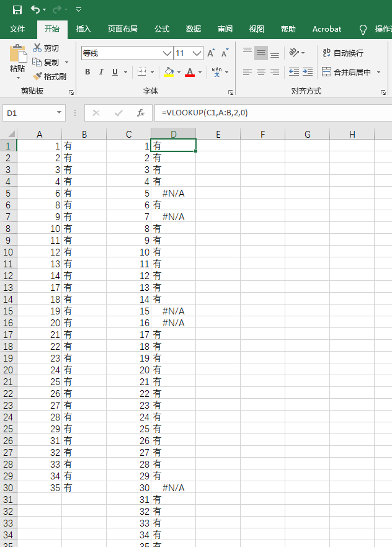Expand the Borders dropdown arrow

click(153, 72)
